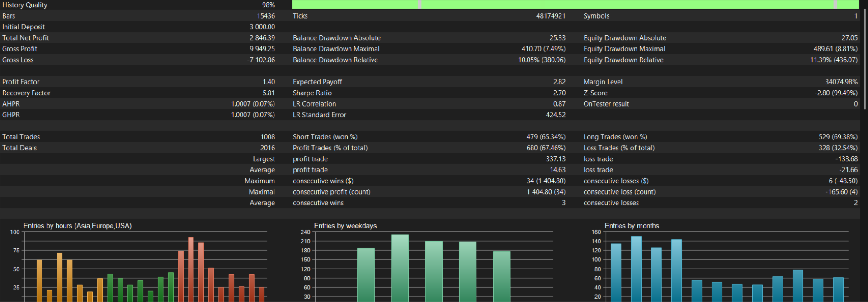This screenshot has width=868, height=302.
Task: Click LR Correlation value 0.87
Action: tap(559, 104)
